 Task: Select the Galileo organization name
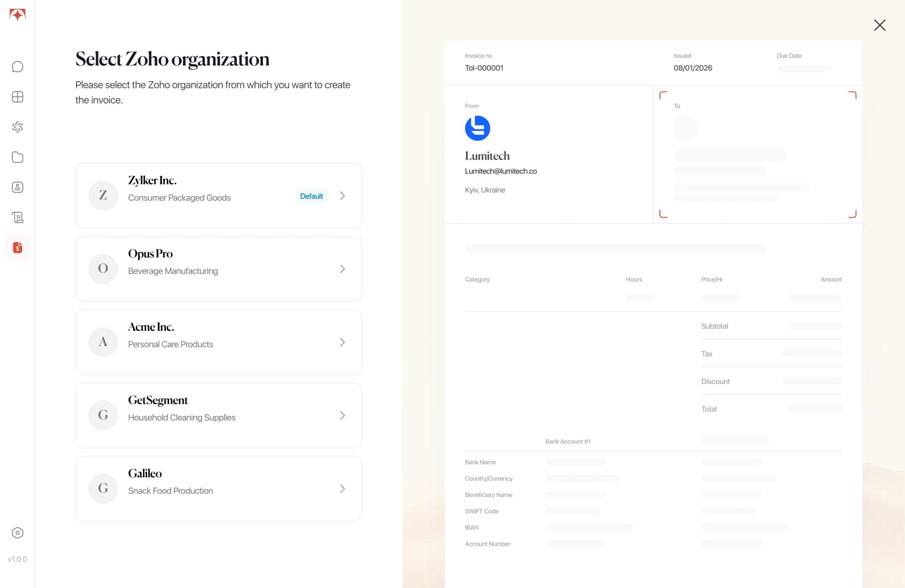click(x=145, y=474)
